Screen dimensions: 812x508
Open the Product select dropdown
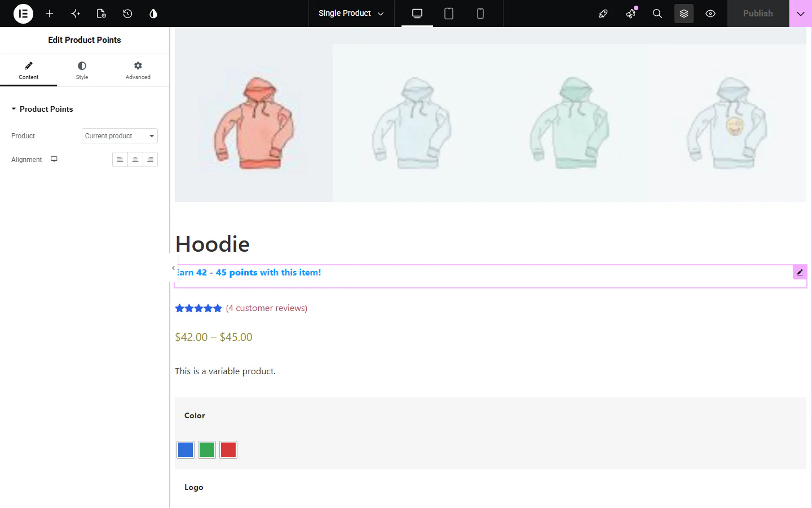click(x=120, y=136)
